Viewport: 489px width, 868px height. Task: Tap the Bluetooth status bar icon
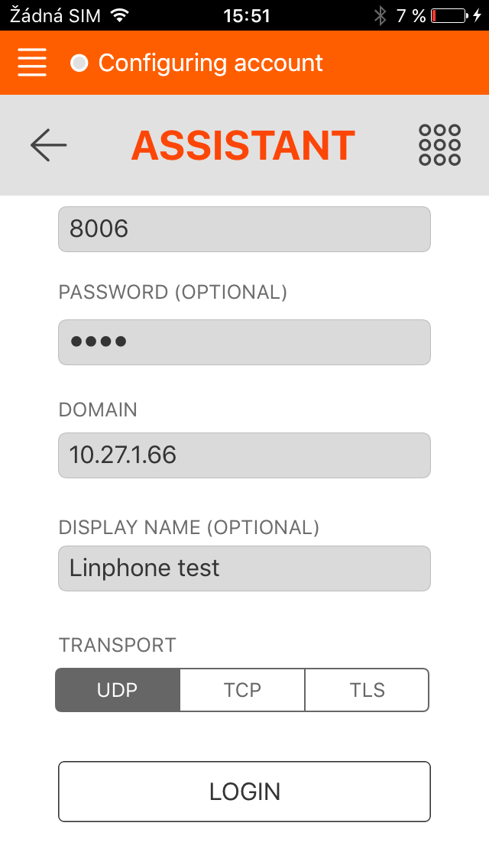(x=380, y=15)
